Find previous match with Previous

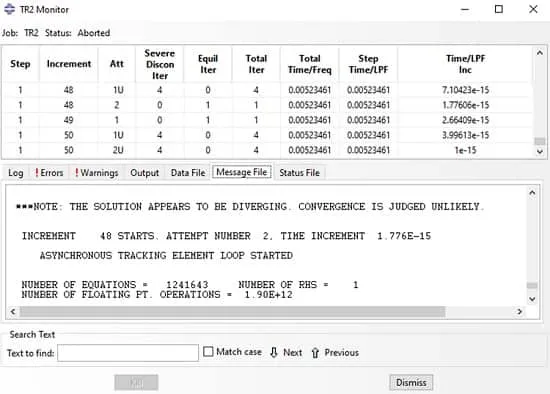341,352
